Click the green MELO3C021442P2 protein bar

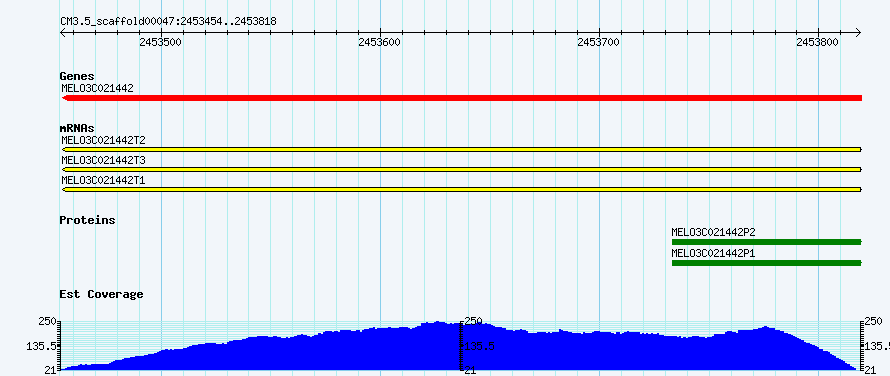767,242
